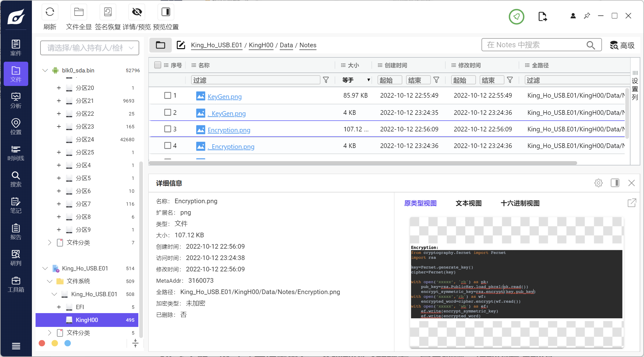Check the box for row 4 ._Encryption.png
The image size is (644, 357).
167,146
